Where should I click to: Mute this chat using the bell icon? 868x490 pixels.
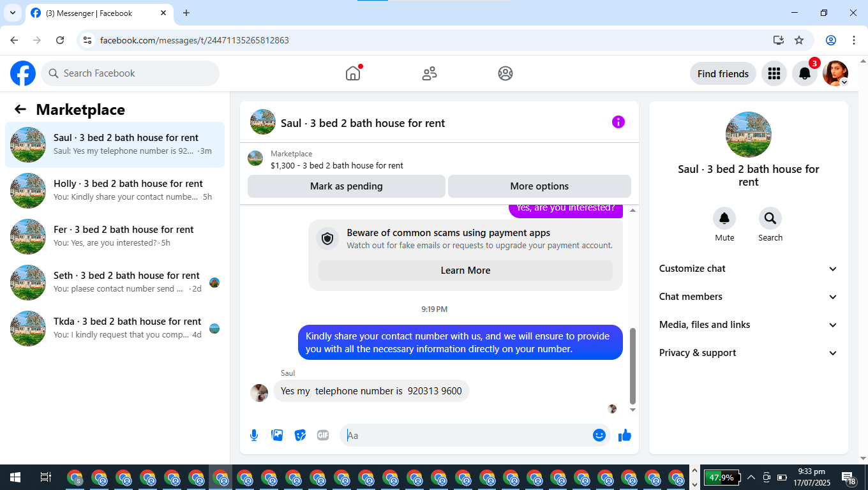click(724, 218)
